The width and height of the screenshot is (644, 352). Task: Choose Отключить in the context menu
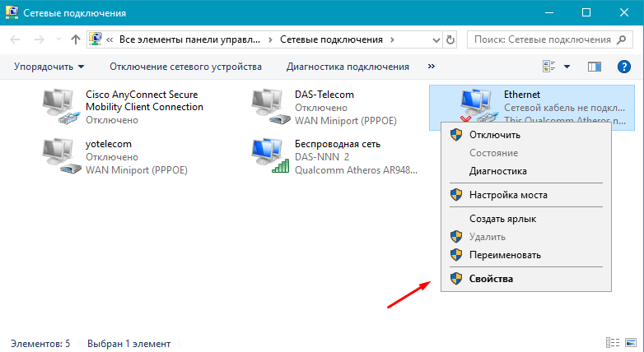(494, 135)
